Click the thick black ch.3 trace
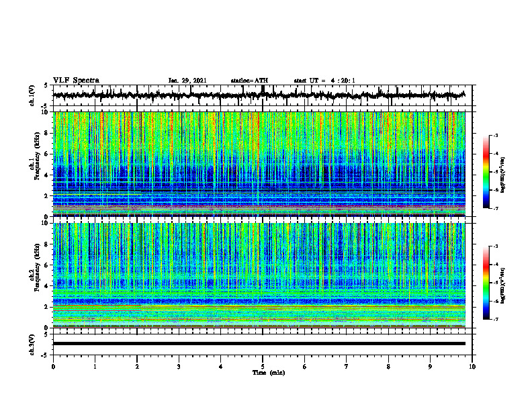The height and width of the screenshot is (411, 532). (x=259, y=344)
